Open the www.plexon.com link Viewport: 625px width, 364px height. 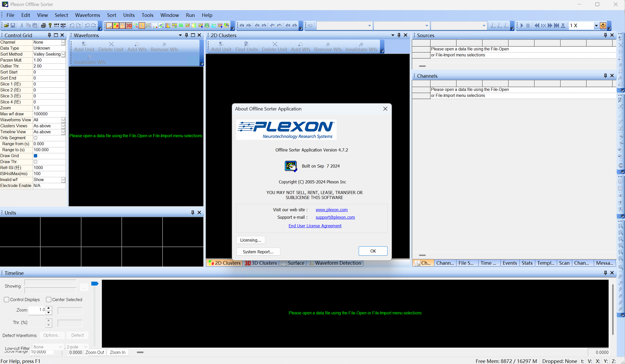tap(332, 210)
